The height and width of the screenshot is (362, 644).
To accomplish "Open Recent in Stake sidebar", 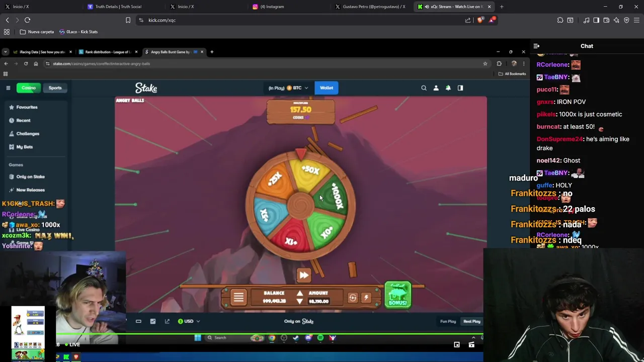I will [x=20, y=120].
